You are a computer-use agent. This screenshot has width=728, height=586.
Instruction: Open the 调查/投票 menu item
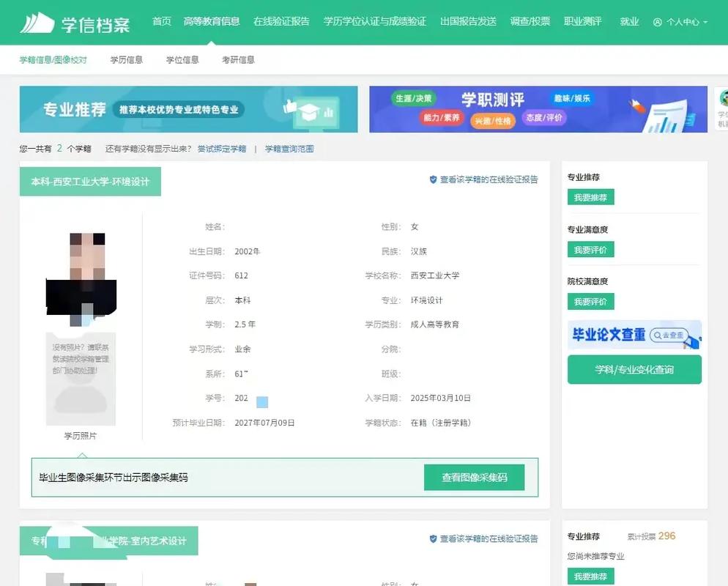coord(530,21)
